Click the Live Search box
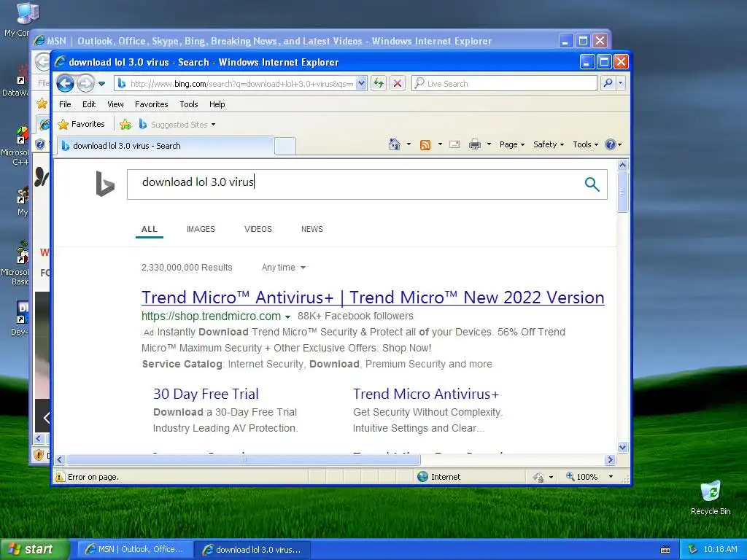The height and width of the screenshot is (560, 747). pos(504,84)
